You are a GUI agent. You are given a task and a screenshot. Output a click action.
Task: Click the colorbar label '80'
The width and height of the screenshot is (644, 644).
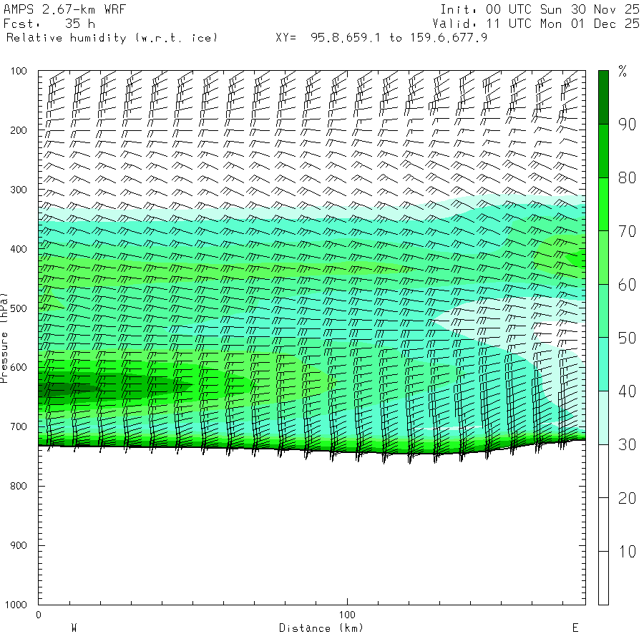(x=627, y=178)
